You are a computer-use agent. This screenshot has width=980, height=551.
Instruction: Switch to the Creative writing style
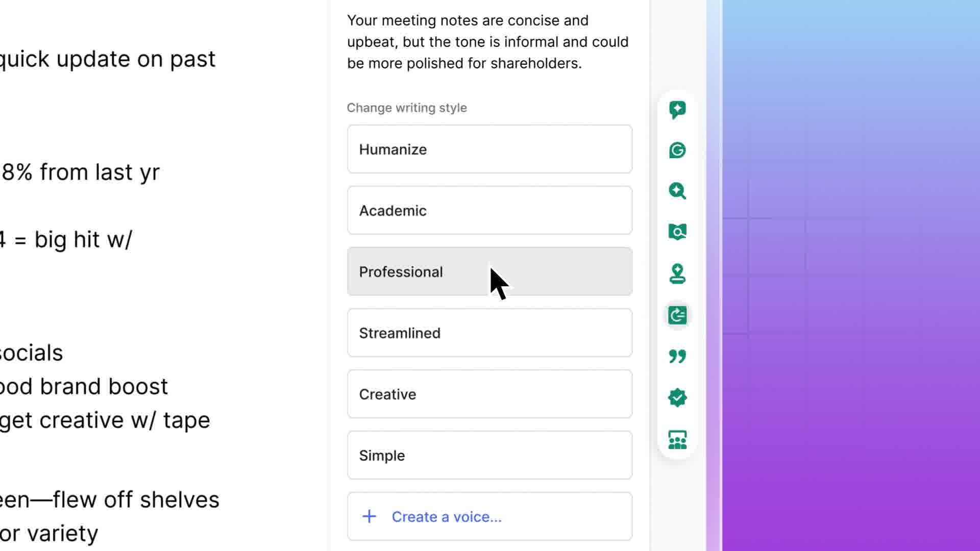pyautogui.click(x=489, y=394)
